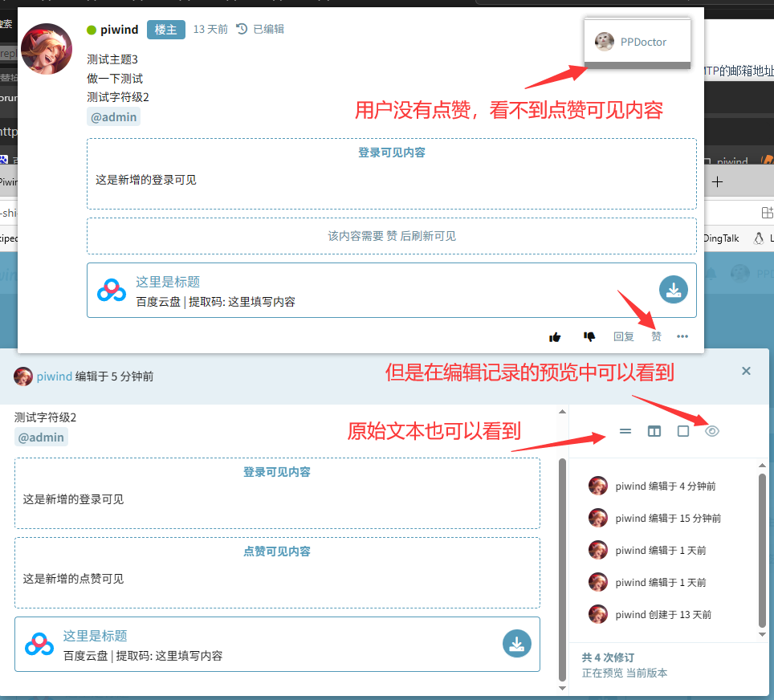Select revision piwind 创建于 13 天前
The height and width of the screenshot is (700, 774).
(662, 615)
